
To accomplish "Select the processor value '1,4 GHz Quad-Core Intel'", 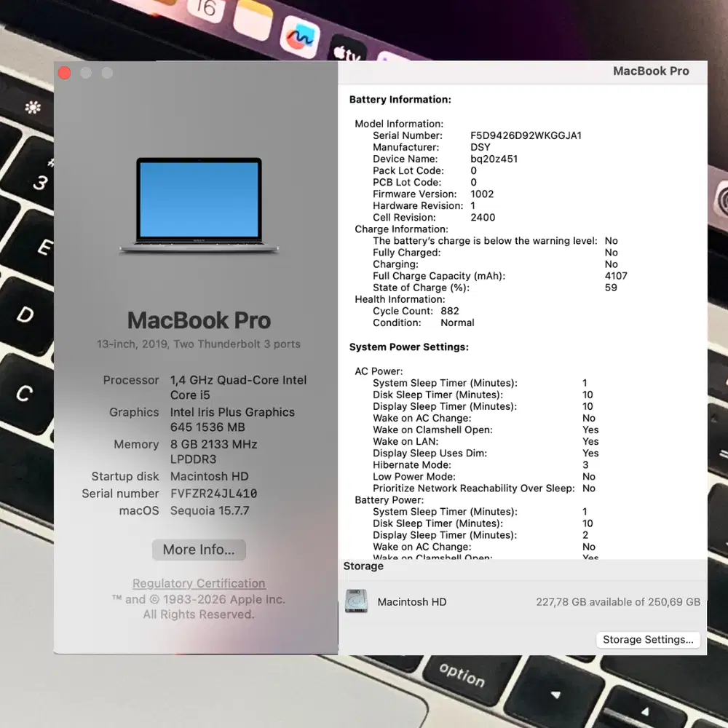I will (x=238, y=380).
